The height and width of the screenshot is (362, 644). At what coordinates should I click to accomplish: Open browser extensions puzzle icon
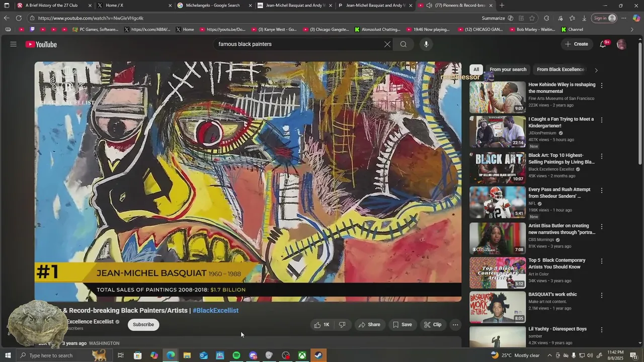[546, 18]
